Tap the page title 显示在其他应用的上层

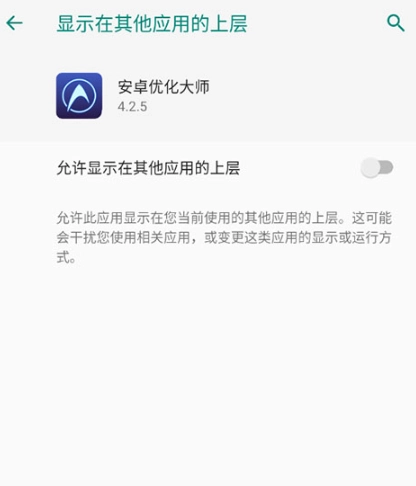[x=152, y=23]
